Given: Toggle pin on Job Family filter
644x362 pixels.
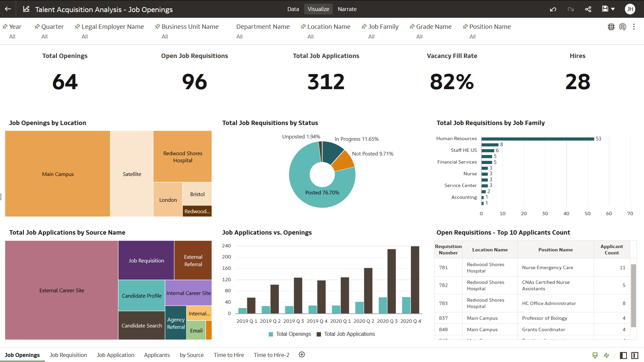Looking at the screenshot, I should coord(364,26).
